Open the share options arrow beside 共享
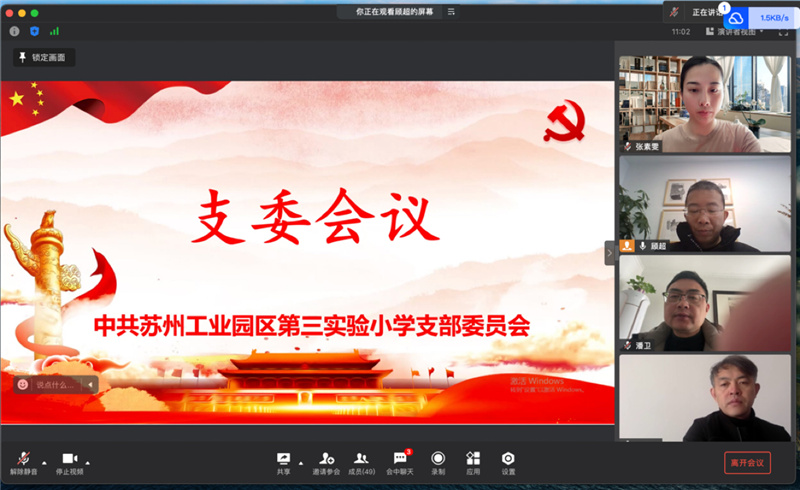Screen dimensions: 800x490 tap(301, 463)
